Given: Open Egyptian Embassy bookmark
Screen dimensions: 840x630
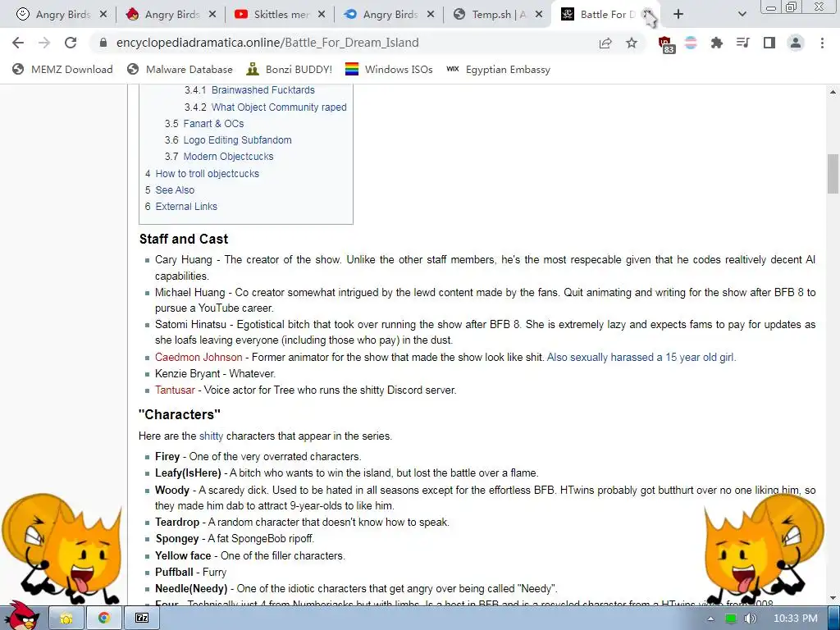Looking at the screenshot, I should point(499,70).
